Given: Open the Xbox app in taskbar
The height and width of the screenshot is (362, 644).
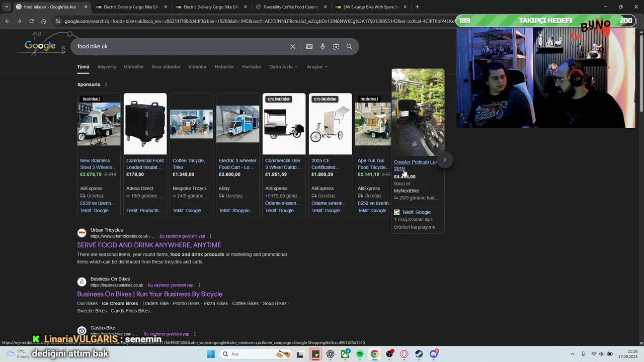Looking at the screenshot, I should (345, 354).
